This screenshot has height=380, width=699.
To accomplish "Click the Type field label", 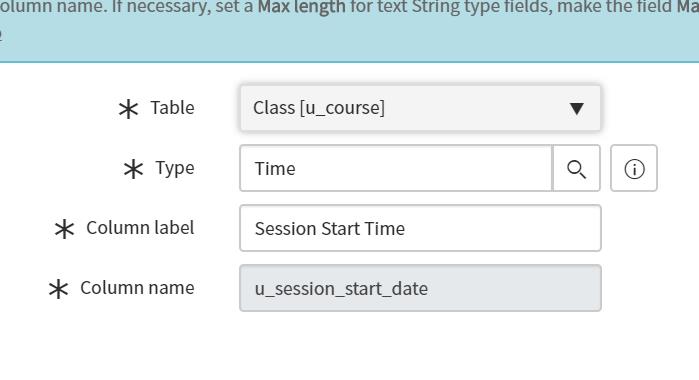I will [x=175, y=169].
